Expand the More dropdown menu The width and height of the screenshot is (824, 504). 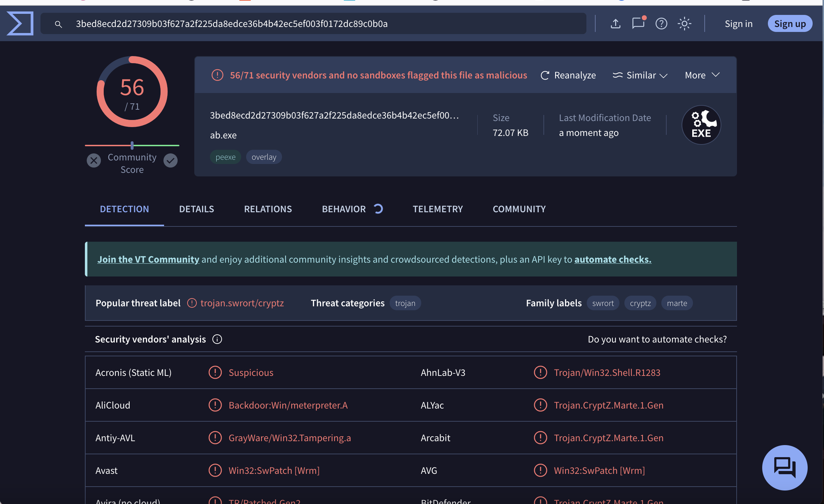coord(702,75)
